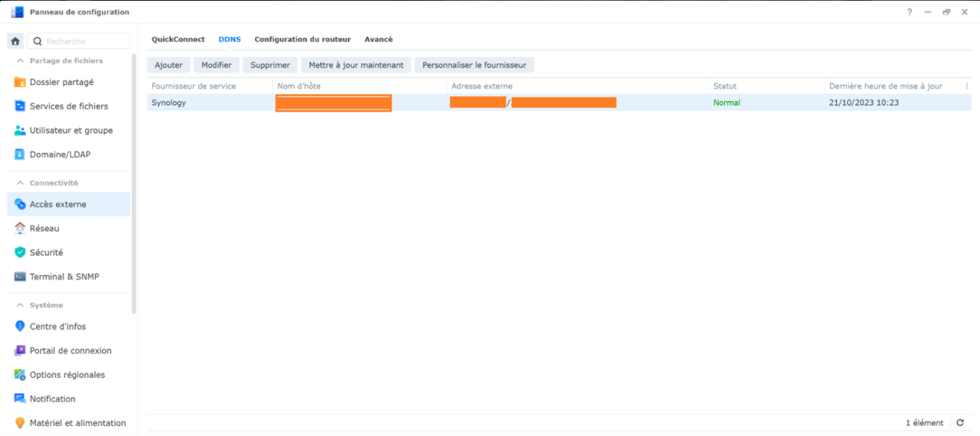Viewport: 980px width, 436px height.
Task: Click the Ajouter button
Action: (x=168, y=66)
